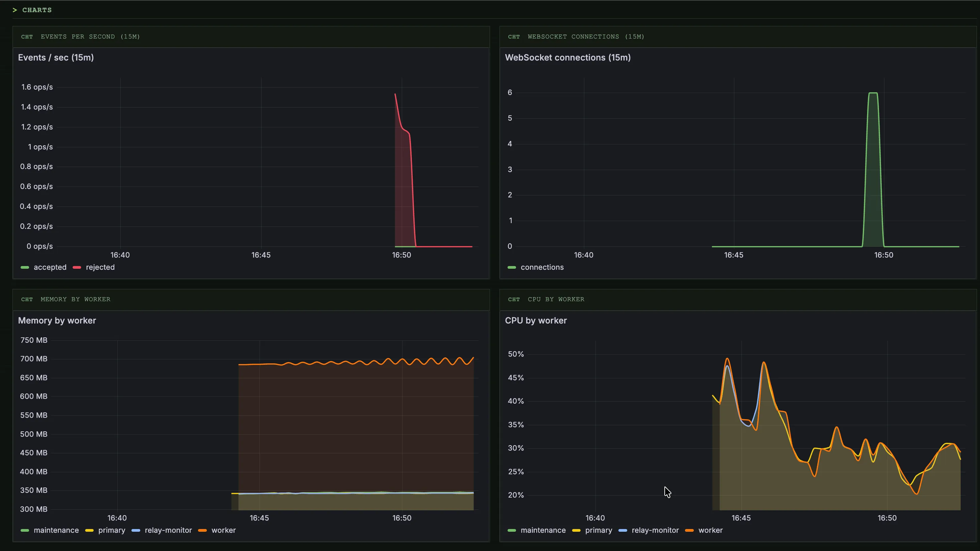Click the 6 axis label in WebSocket chart
Screen dimensions: 980x551
click(x=510, y=93)
